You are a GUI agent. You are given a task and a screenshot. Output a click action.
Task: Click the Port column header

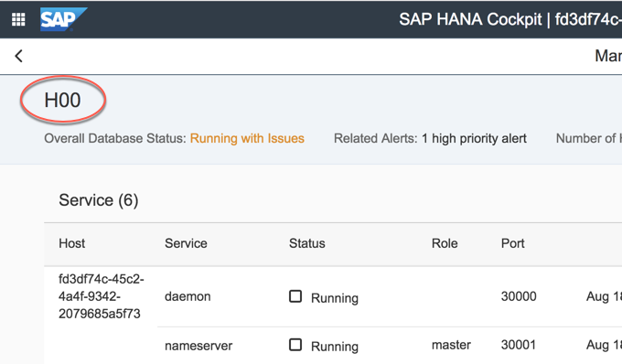pos(512,243)
